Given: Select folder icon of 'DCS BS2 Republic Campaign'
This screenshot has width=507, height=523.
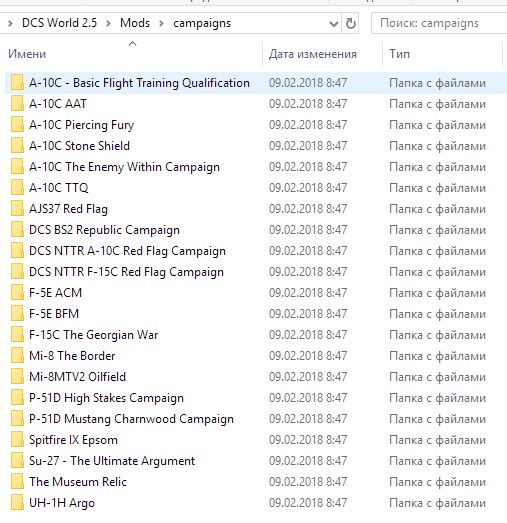Looking at the screenshot, I should click(x=17, y=230).
